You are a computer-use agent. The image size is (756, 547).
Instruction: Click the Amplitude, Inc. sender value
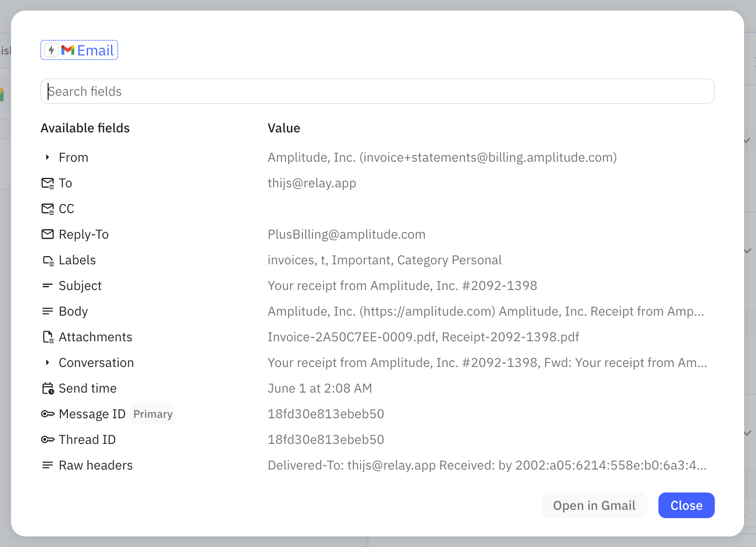442,158
